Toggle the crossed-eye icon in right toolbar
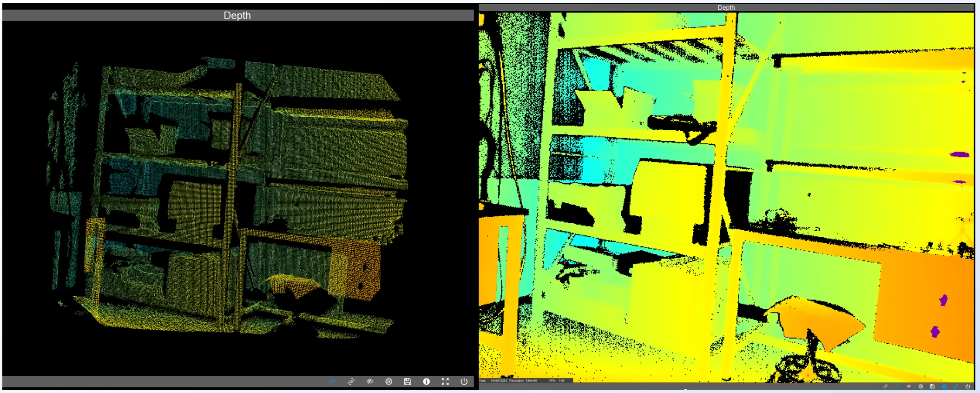980x393 pixels. (x=909, y=386)
